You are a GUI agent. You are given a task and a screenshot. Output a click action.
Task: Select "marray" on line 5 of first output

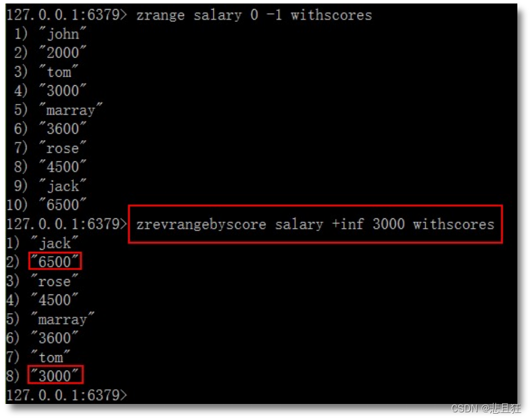click(70, 110)
